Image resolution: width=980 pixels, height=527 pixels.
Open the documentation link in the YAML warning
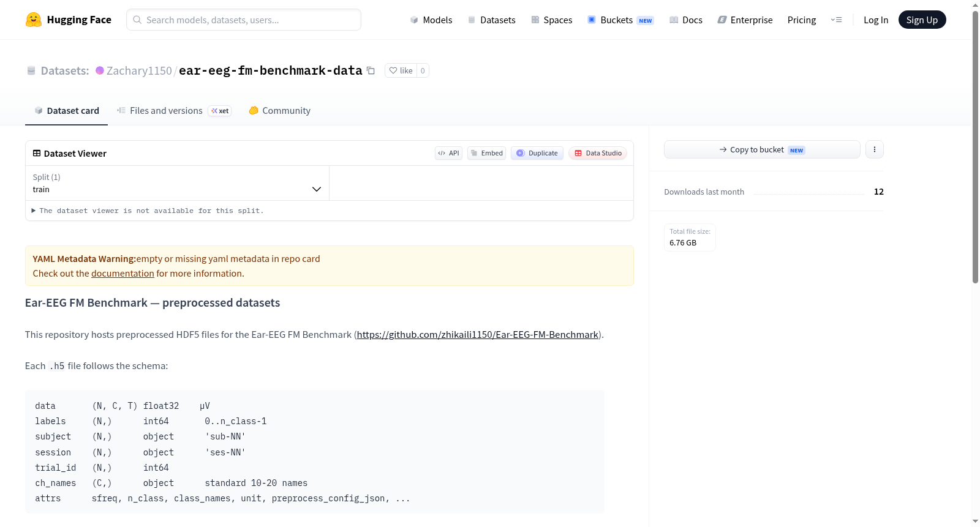[x=123, y=274]
